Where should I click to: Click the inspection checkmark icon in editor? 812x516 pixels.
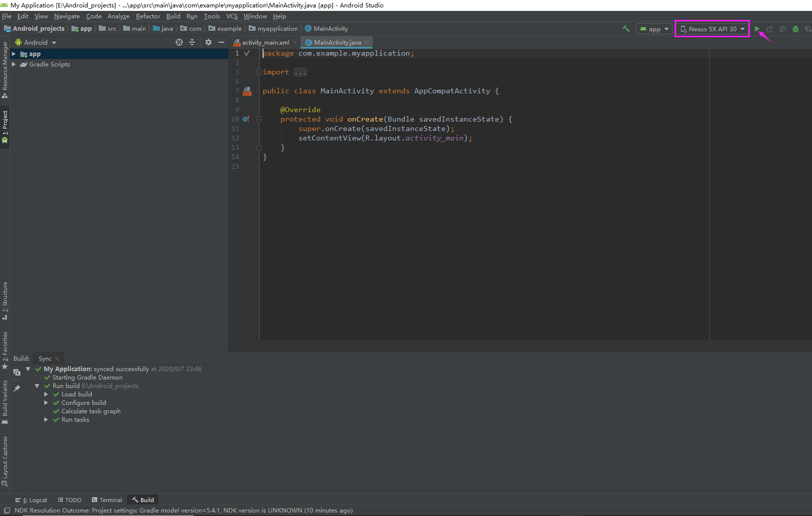pos(247,53)
